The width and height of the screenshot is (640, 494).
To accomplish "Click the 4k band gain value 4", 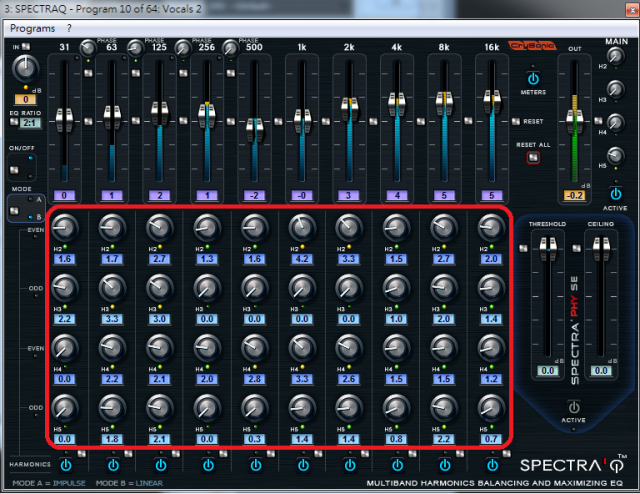I will point(396,196).
